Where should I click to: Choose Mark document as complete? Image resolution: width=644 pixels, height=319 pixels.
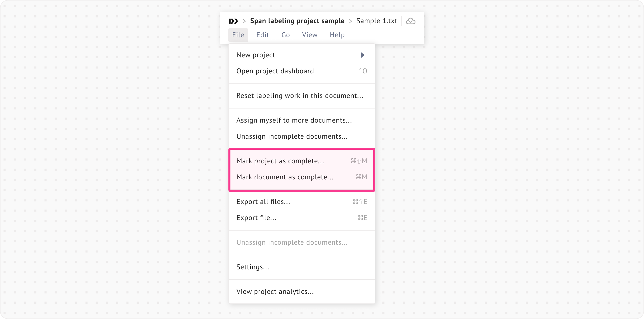(285, 177)
